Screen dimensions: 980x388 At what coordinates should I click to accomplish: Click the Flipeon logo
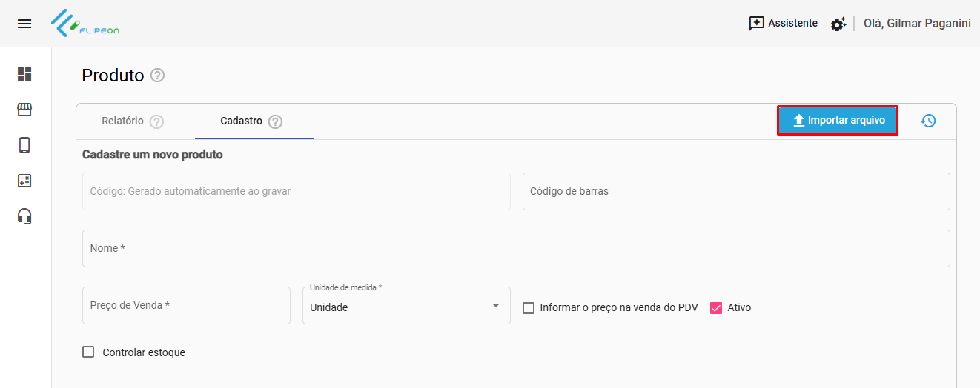[85, 24]
